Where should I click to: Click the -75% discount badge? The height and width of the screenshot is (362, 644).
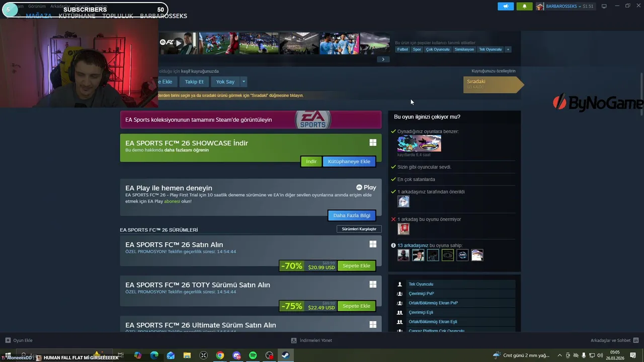coord(292,306)
